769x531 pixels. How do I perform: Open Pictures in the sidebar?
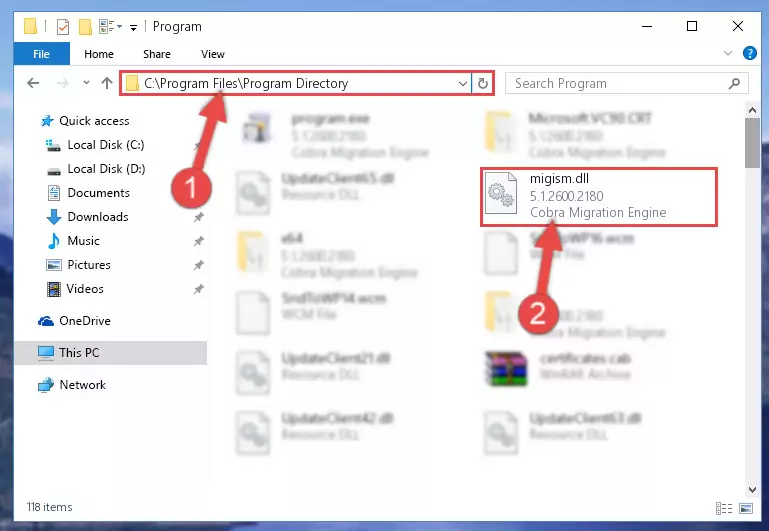pyautogui.click(x=89, y=265)
